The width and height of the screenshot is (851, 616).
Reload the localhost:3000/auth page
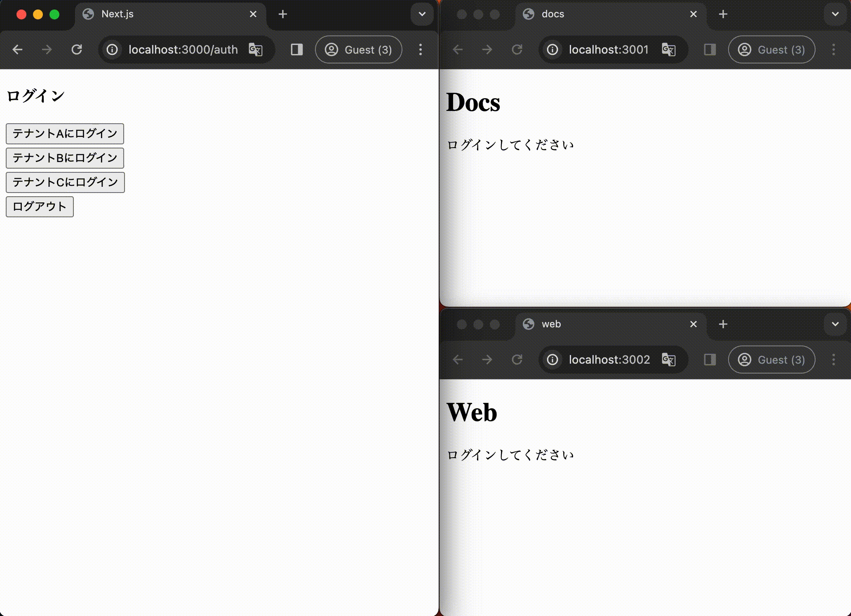(77, 50)
